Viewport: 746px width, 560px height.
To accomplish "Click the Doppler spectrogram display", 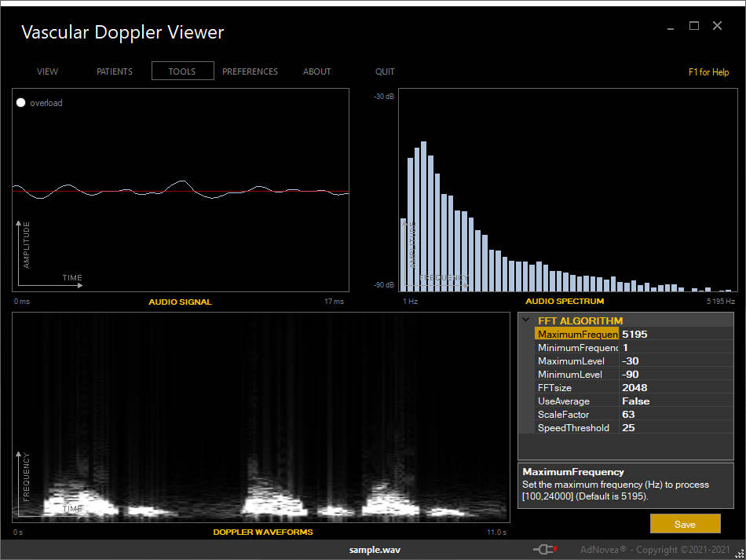I will [261, 417].
